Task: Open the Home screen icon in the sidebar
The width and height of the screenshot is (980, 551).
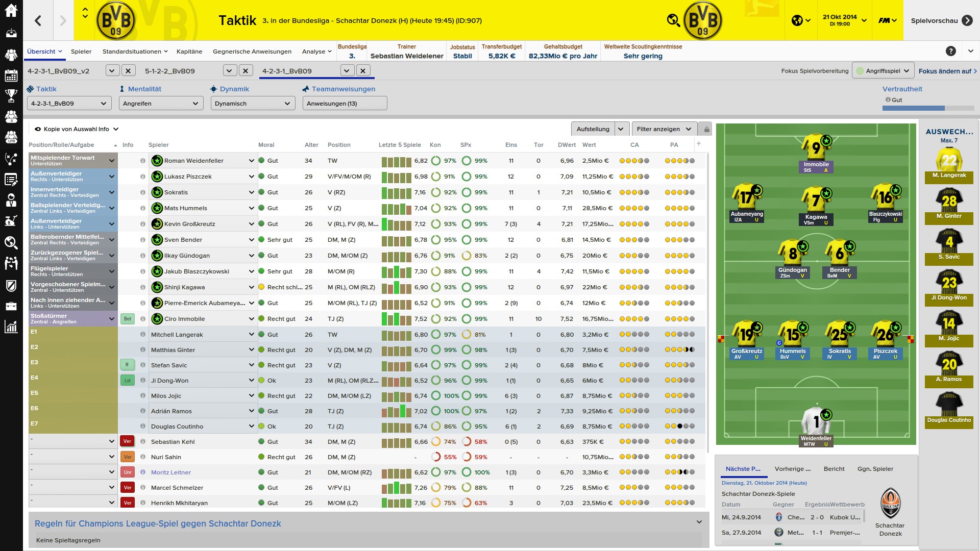Action: pos(11,10)
